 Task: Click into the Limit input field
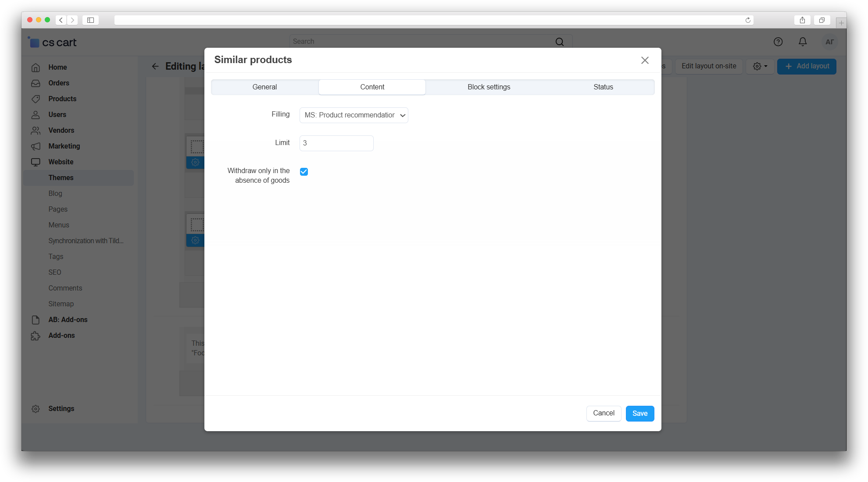336,143
